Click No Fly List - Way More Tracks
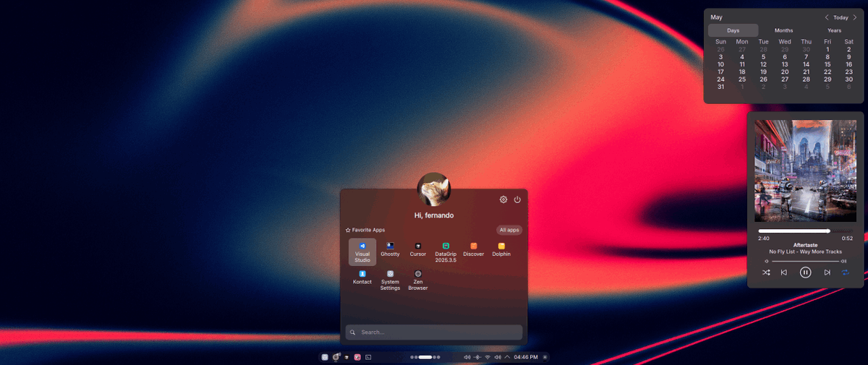Viewport: 868px width, 365px height. pos(805,252)
